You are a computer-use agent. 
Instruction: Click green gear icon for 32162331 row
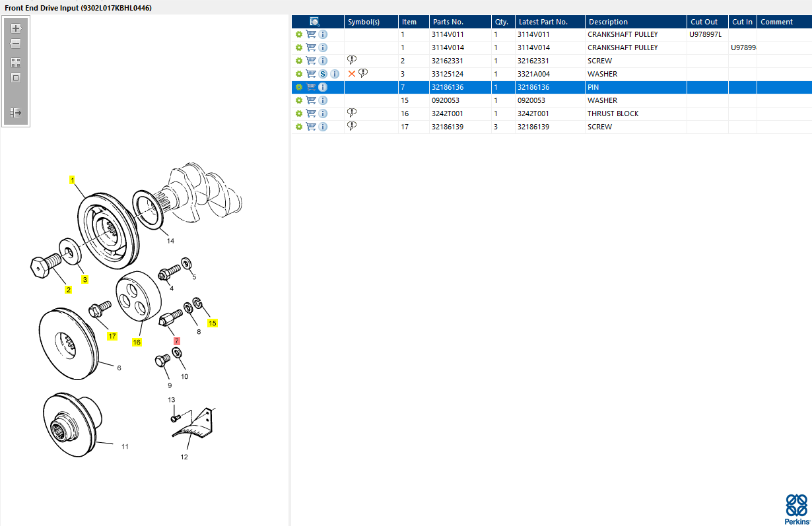[299, 61]
